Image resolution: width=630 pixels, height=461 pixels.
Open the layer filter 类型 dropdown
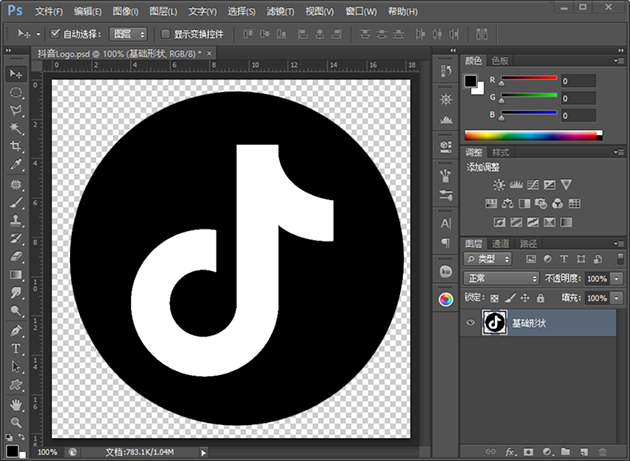click(488, 259)
